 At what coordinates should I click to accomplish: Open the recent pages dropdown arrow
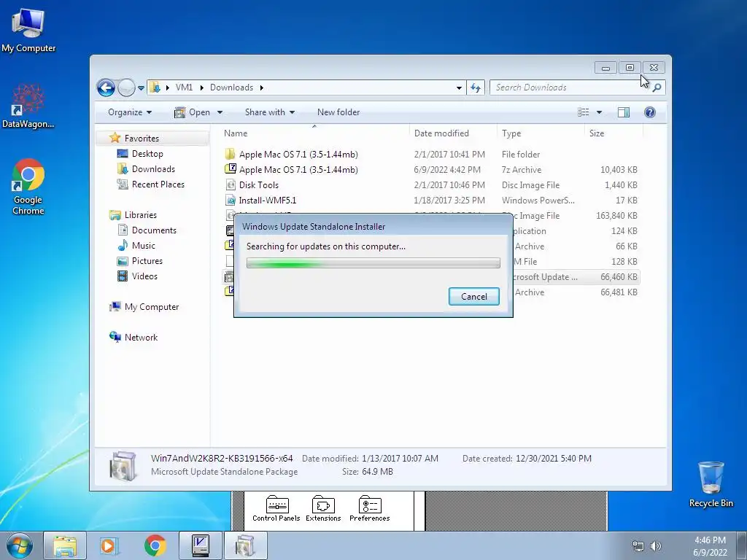[141, 88]
